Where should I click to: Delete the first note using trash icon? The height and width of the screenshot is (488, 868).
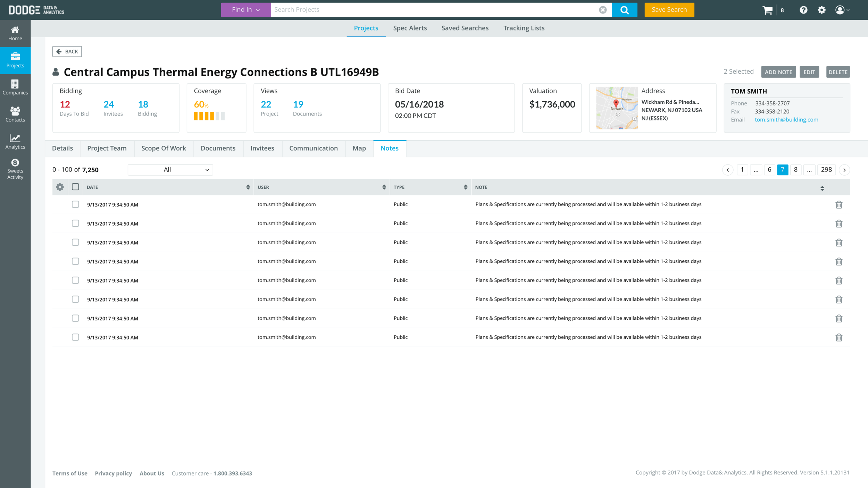[x=839, y=205]
